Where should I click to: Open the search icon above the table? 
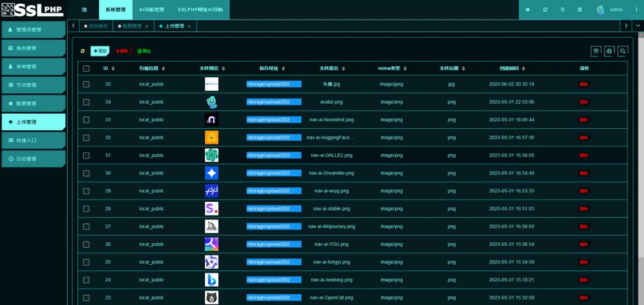[x=622, y=51]
